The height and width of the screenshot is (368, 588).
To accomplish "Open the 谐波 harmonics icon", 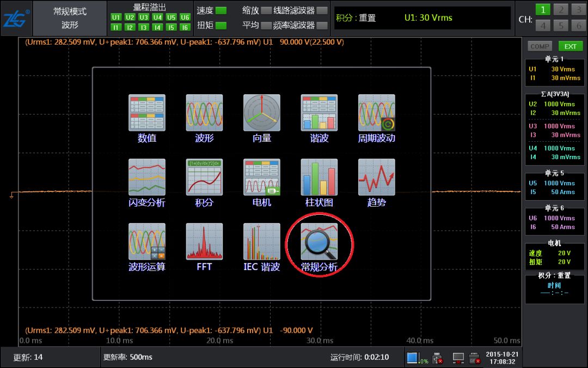I will point(319,113).
